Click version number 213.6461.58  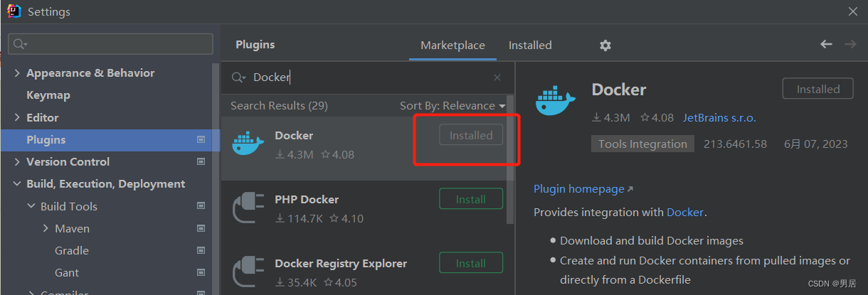(x=735, y=144)
